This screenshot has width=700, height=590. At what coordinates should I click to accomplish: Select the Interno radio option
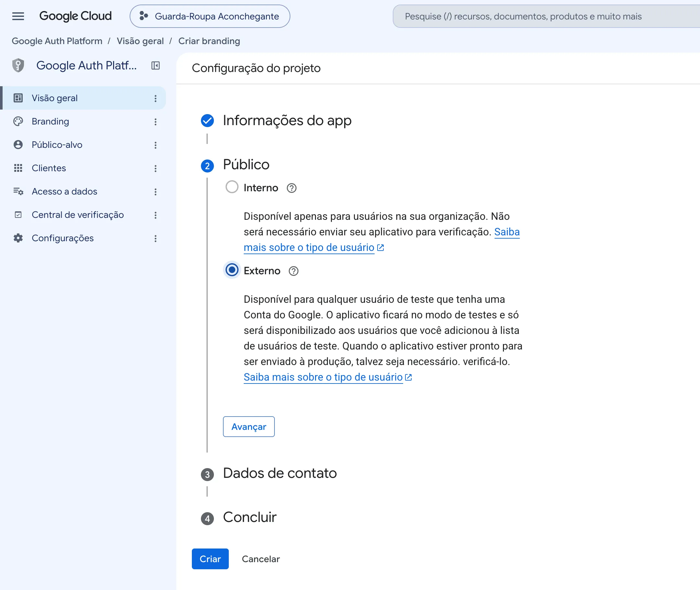(232, 187)
